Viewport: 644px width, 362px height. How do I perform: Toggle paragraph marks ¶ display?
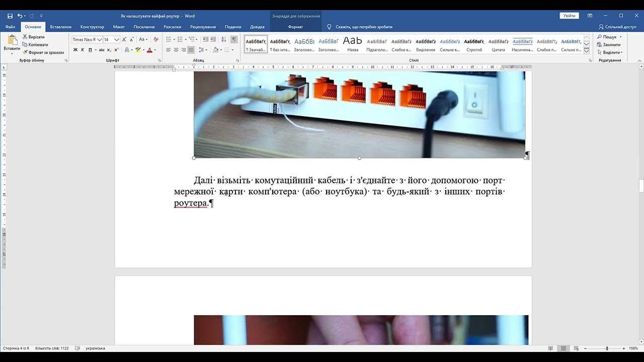coord(234,40)
